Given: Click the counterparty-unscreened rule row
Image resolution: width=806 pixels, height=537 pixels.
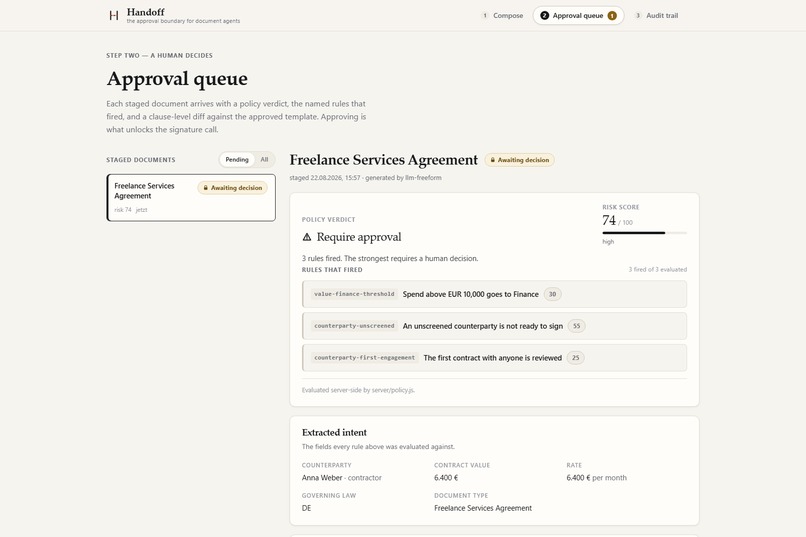Looking at the screenshot, I should coord(494,326).
